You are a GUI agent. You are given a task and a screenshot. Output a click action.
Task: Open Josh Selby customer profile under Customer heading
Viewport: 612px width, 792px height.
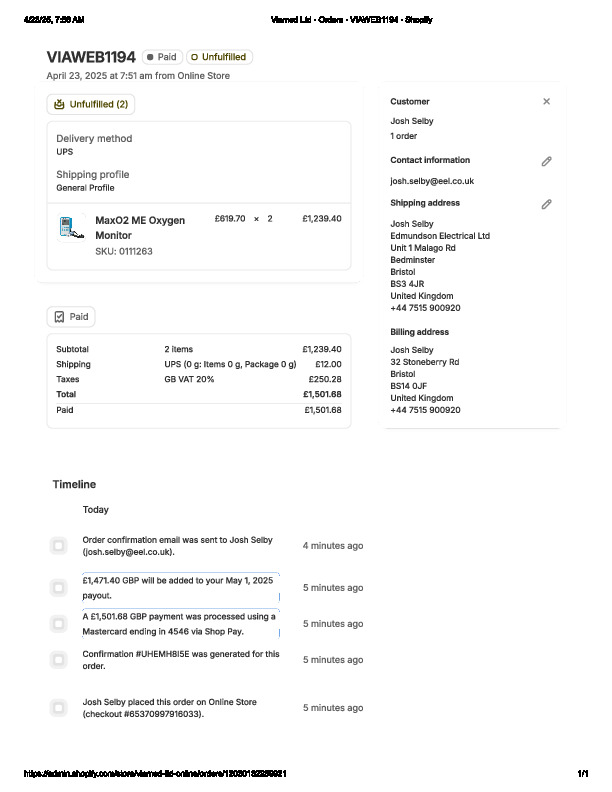[x=411, y=121]
